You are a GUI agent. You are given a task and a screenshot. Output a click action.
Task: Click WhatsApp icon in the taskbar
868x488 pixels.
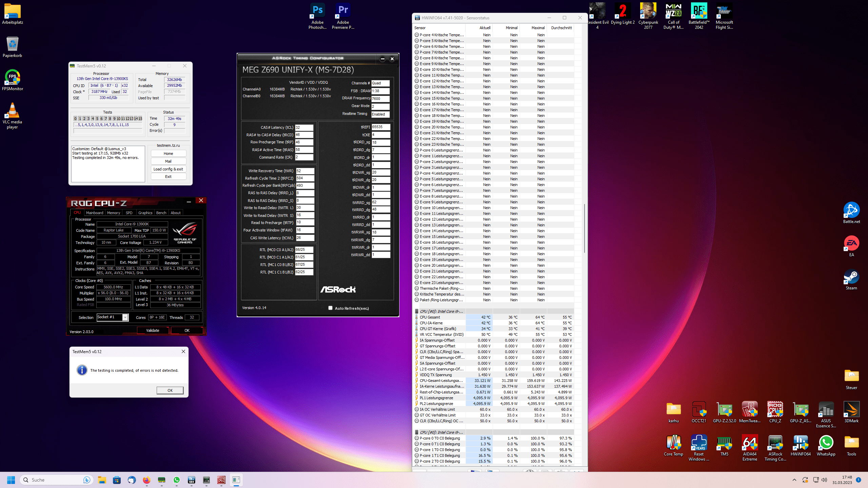click(x=177, y=480)
